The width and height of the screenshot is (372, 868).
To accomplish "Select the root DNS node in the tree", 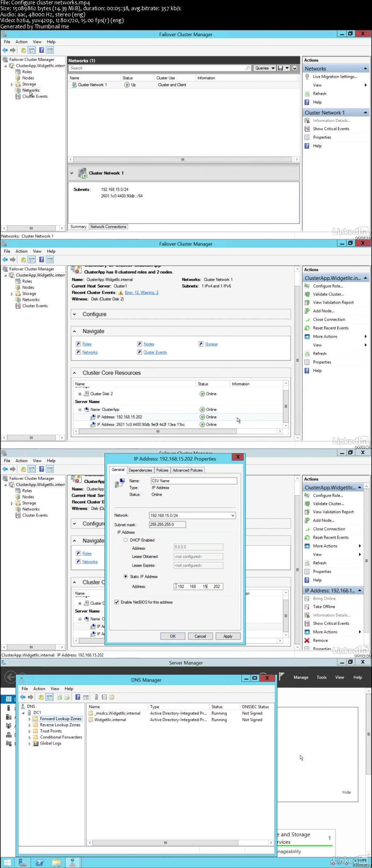I will [31, 706].
